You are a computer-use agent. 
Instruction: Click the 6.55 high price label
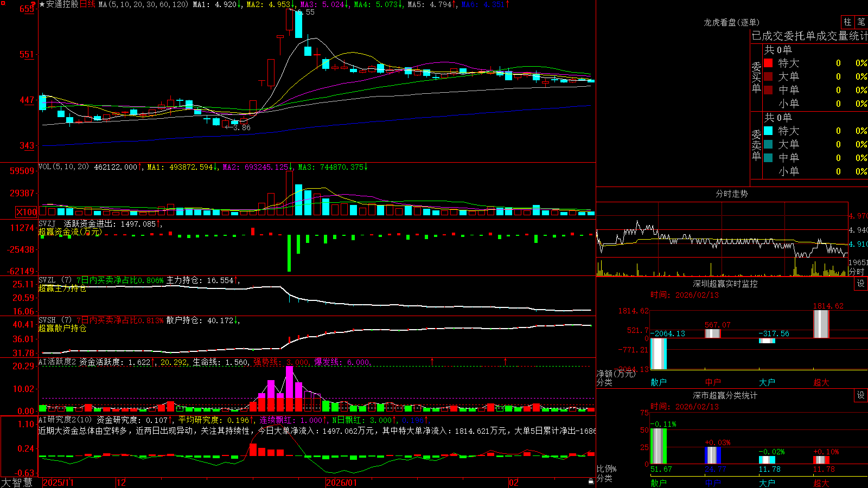coord(306,12)
